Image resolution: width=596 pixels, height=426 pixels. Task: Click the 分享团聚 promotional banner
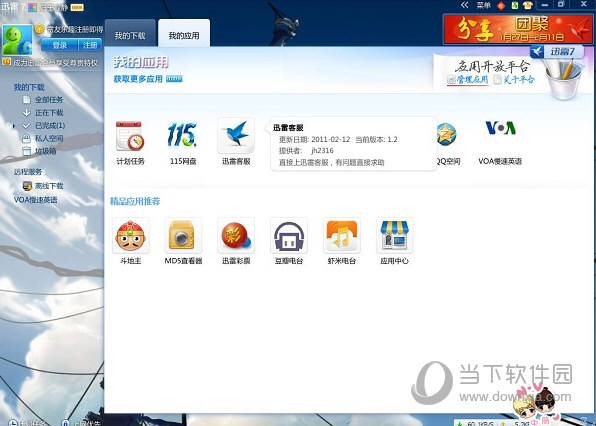pyautogui.click(x=518, y=29)
